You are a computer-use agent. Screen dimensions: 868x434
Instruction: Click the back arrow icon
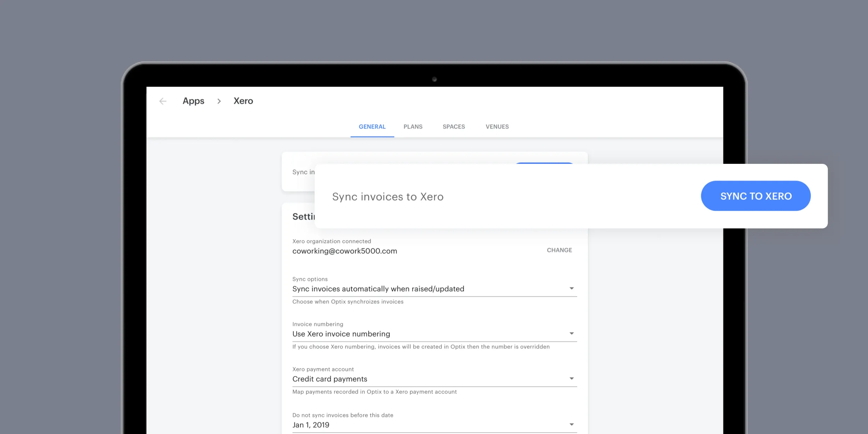click(163, 101)
